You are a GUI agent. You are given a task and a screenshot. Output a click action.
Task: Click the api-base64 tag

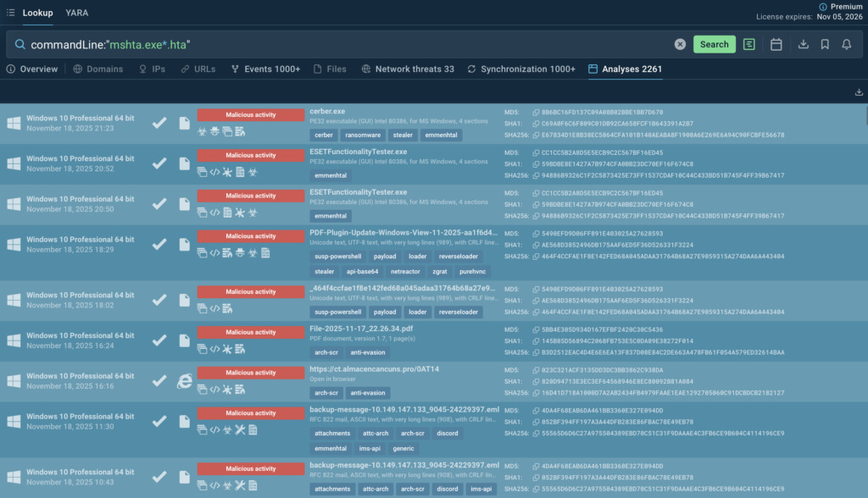[362, 272]
